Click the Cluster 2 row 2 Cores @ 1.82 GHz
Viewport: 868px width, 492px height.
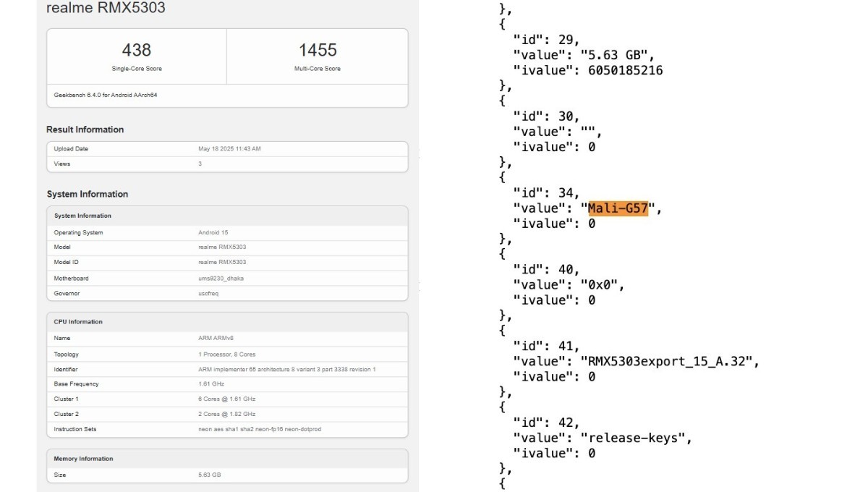coord(226,414)
